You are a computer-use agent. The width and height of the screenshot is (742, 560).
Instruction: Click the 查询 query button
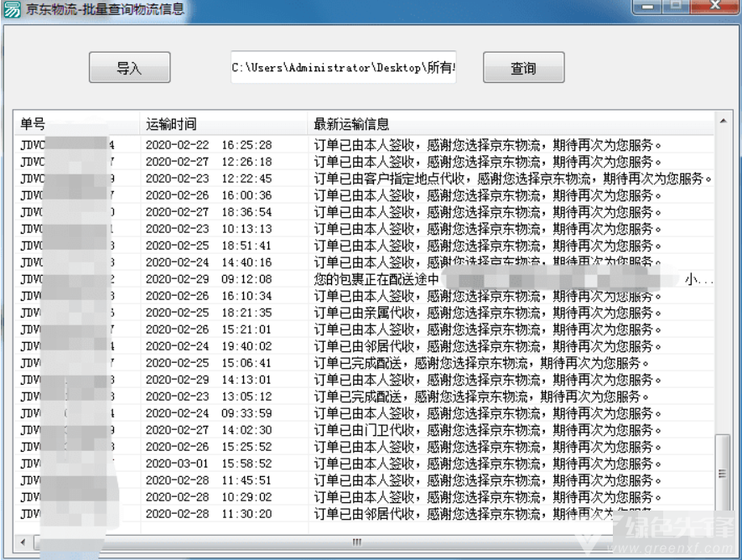click(x=523, y=68)
